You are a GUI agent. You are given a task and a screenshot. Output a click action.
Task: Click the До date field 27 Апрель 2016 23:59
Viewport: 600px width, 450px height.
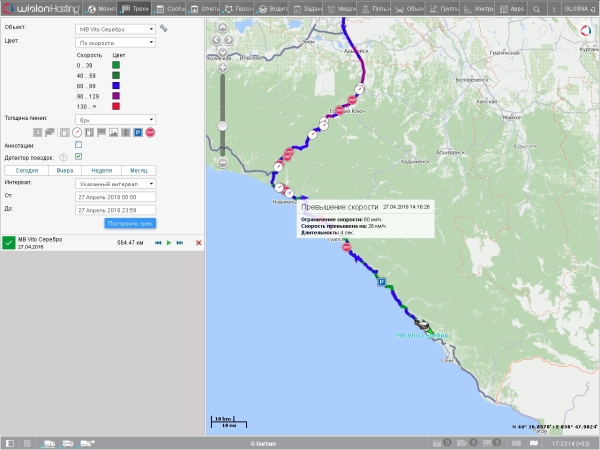pos(115,210)
